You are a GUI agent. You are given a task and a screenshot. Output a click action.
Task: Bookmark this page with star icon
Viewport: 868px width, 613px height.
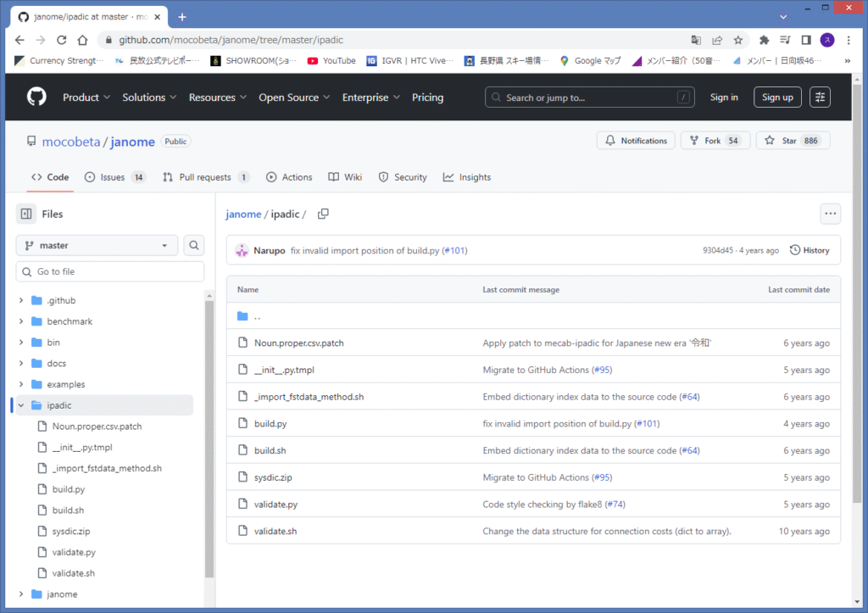point(738,40)
